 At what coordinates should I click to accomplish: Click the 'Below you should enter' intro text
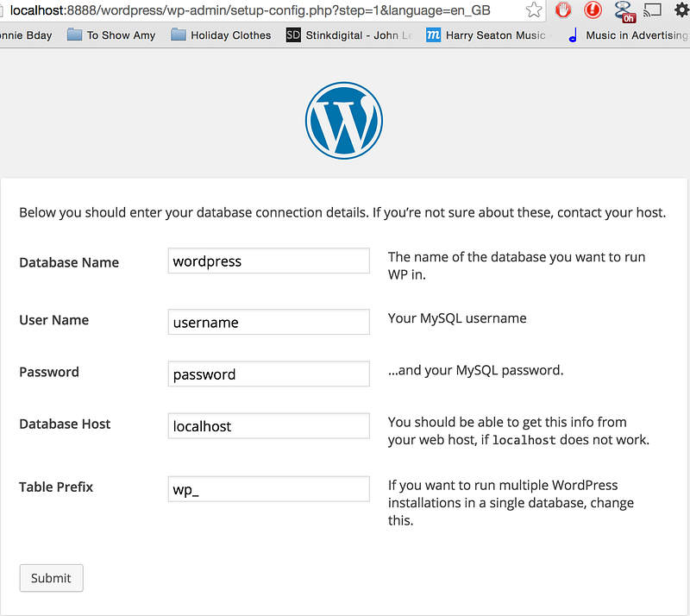(342, 213)
